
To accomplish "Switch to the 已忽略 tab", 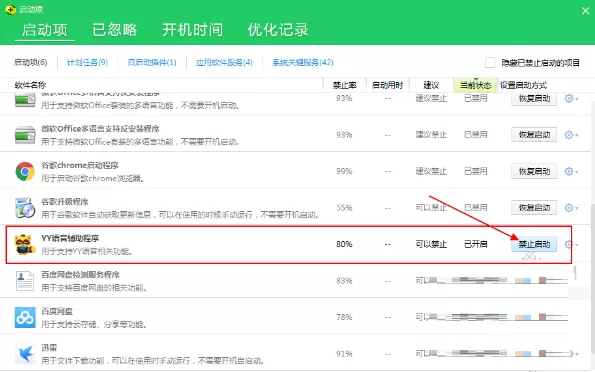I will pos(115,30).
